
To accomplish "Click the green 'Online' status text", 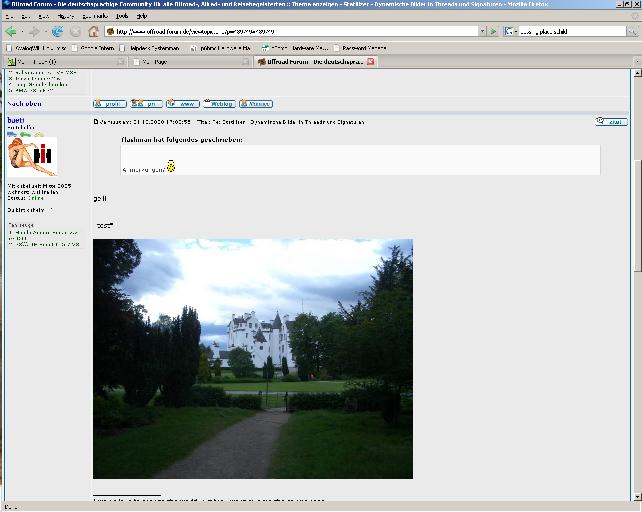I will [x=36, y=198].
